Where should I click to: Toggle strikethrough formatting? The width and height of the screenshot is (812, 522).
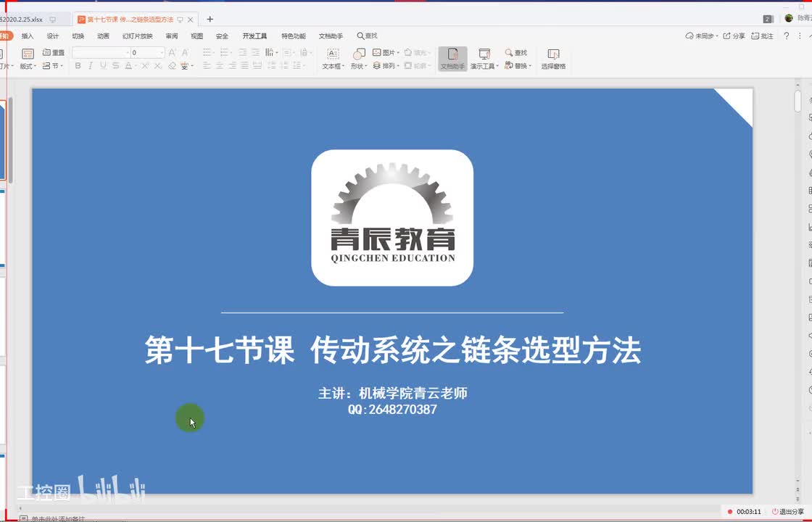(115, 66)
